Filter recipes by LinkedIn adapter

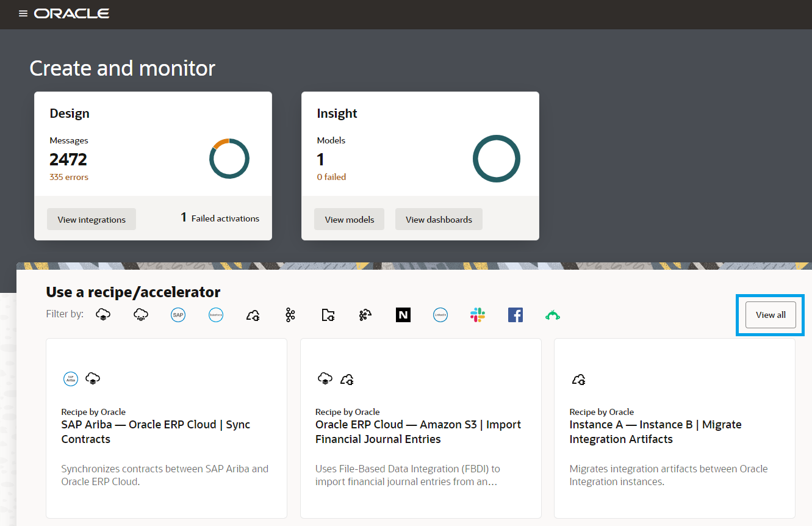440,314
